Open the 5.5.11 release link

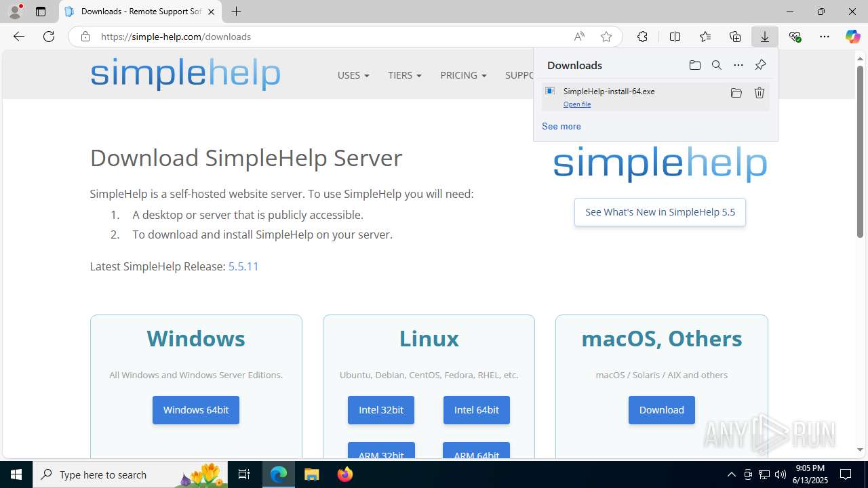pyautogui.click(x=243, y=266)
